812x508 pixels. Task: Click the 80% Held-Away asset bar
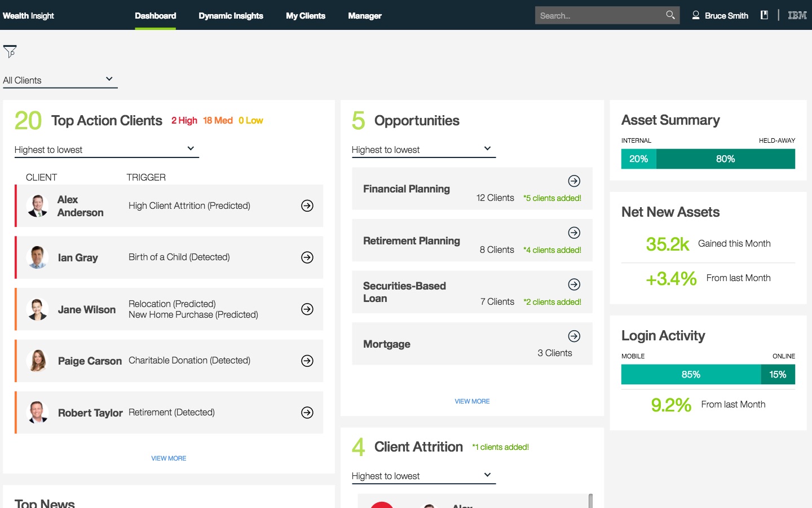coord(726,159)
